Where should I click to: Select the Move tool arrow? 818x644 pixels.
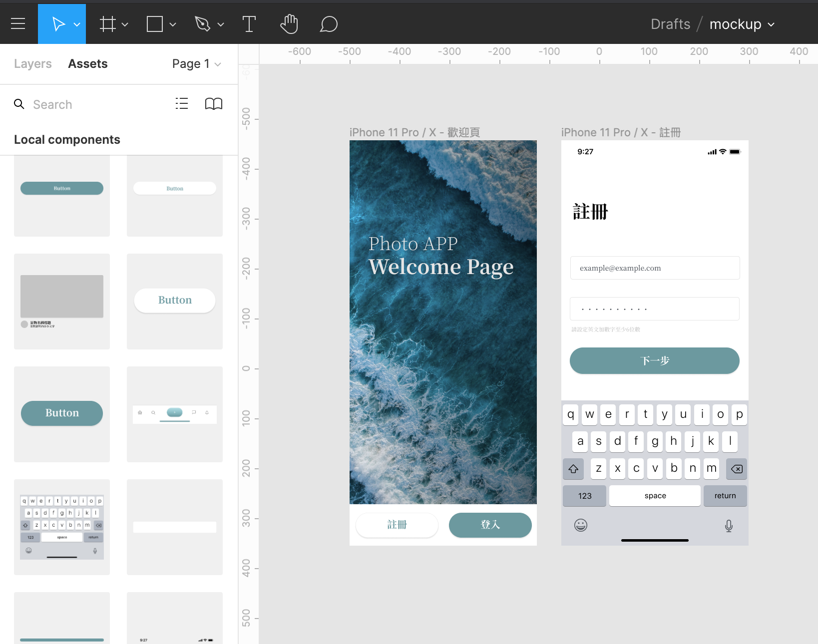click(58, 24)
